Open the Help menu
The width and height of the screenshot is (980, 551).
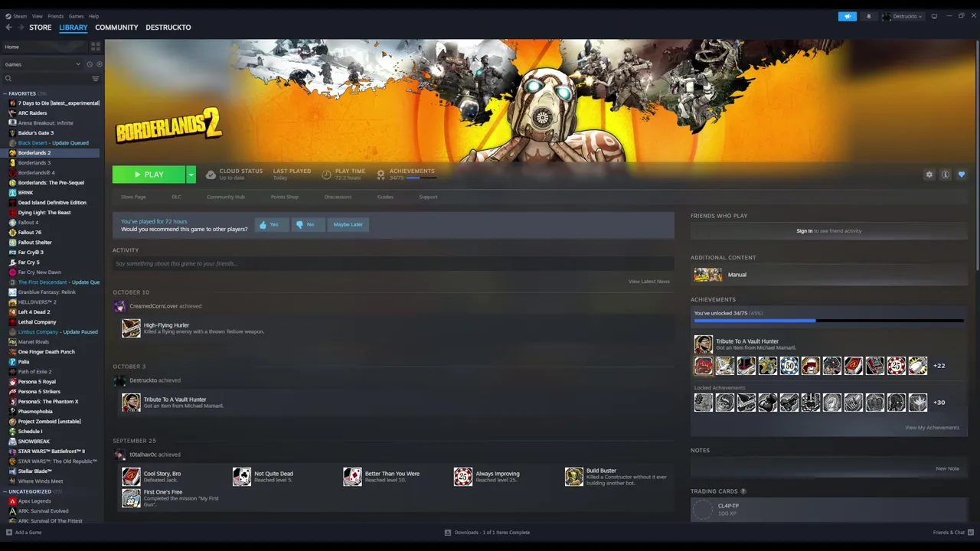(93, 16)
